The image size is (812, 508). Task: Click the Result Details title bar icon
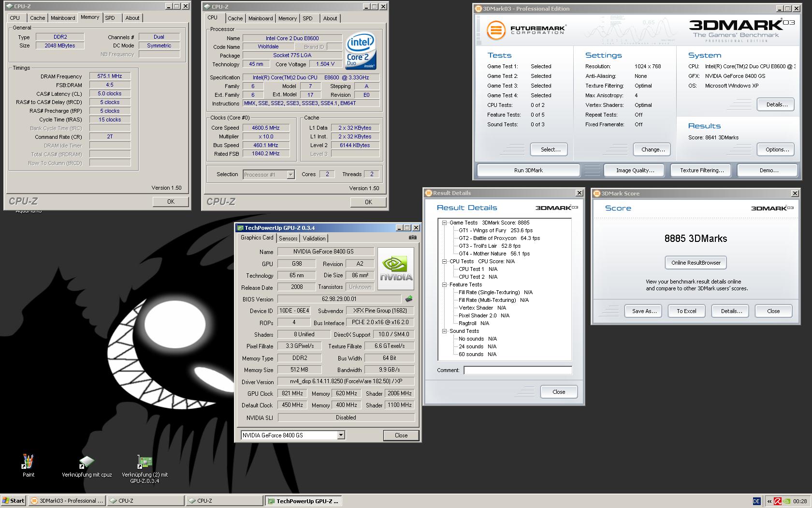coord(428,193)
